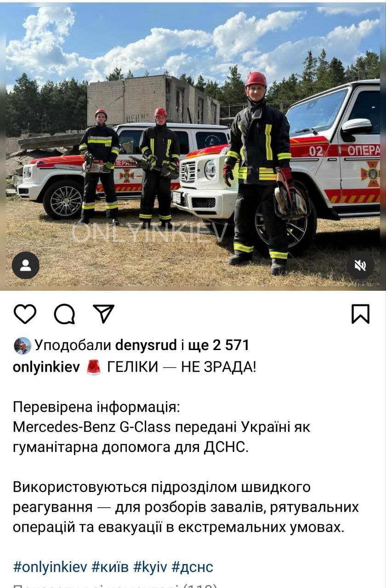386x588 pixels.
Task: Tap the ONLYINKIEV watermark on video
Action: pyautogui.click(x=149, y=233)
